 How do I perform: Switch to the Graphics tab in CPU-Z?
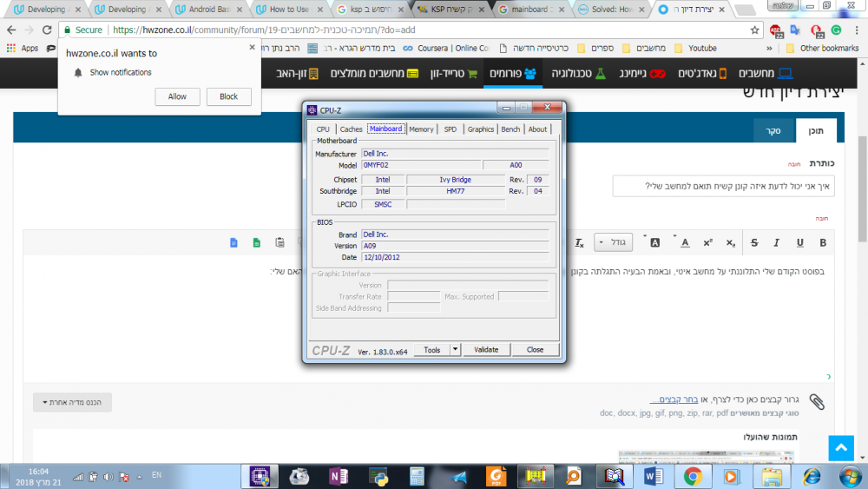[x=481, y=129]
